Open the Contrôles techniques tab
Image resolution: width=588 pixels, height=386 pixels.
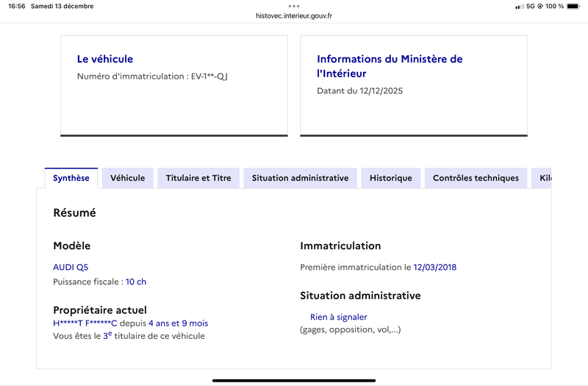(x=476, y=178)
